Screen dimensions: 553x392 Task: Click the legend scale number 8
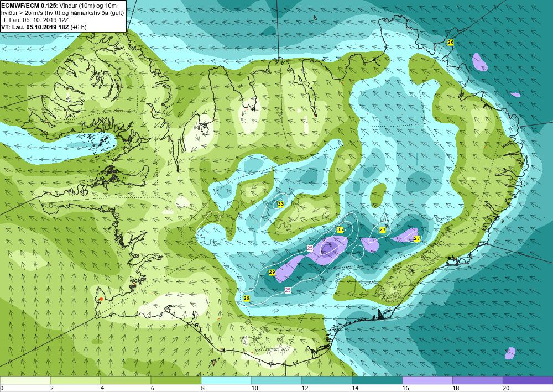click(x=203, y=388)
